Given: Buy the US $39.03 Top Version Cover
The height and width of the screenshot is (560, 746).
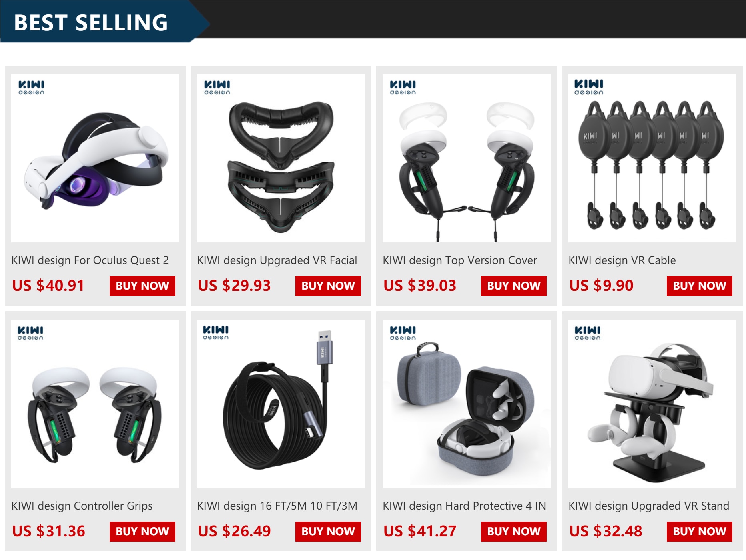Looking at the screenshot, I should coord(514,286).
